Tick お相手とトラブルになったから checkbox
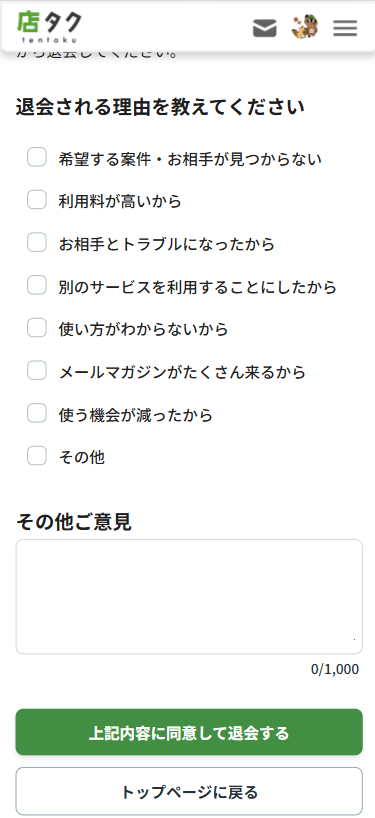The image size is (375, 818). 37,242
